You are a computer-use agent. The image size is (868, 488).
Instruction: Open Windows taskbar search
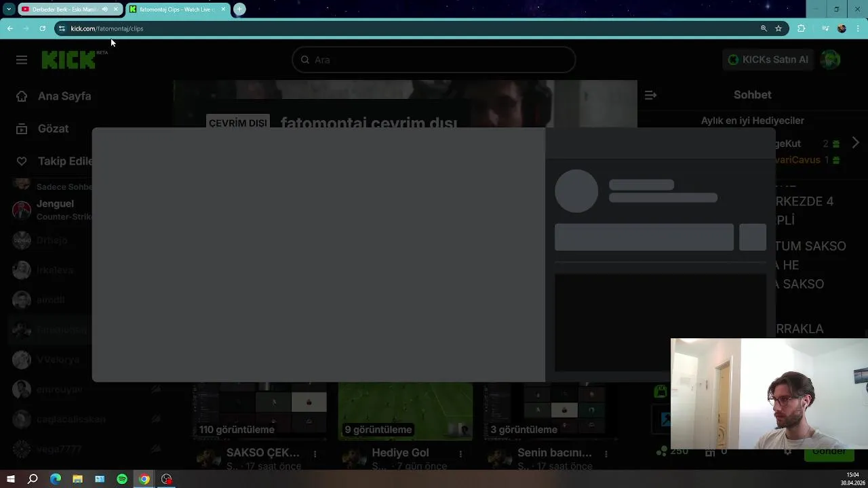click(33, 479)
